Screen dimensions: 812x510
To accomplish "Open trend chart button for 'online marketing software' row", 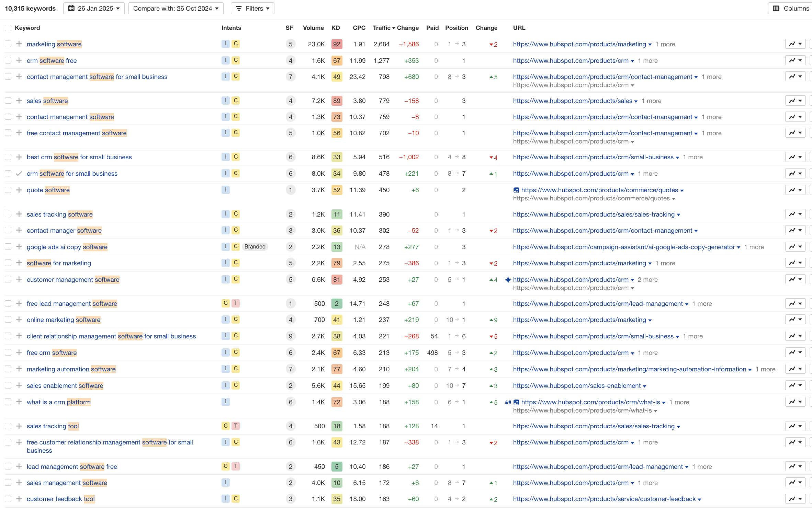I will (795, 320).
